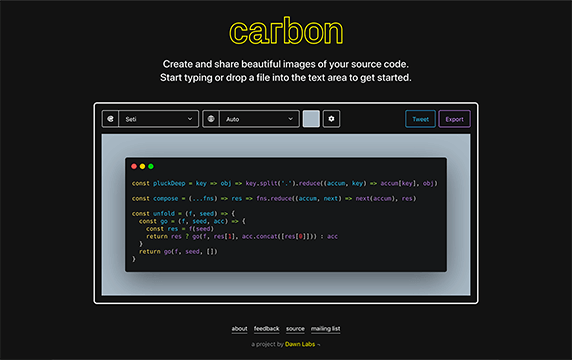
Task: Click the Tweet button
Action: (x=420, y=119)
